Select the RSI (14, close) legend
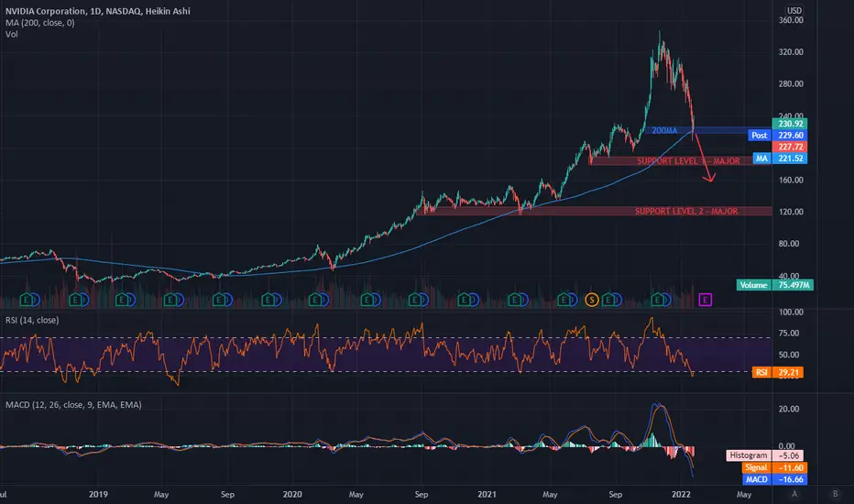This screenshot has height=504, width=854. point(32,321)
